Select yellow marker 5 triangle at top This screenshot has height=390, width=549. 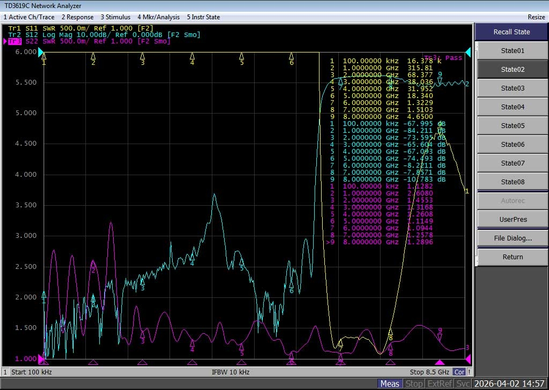(242, 56)
